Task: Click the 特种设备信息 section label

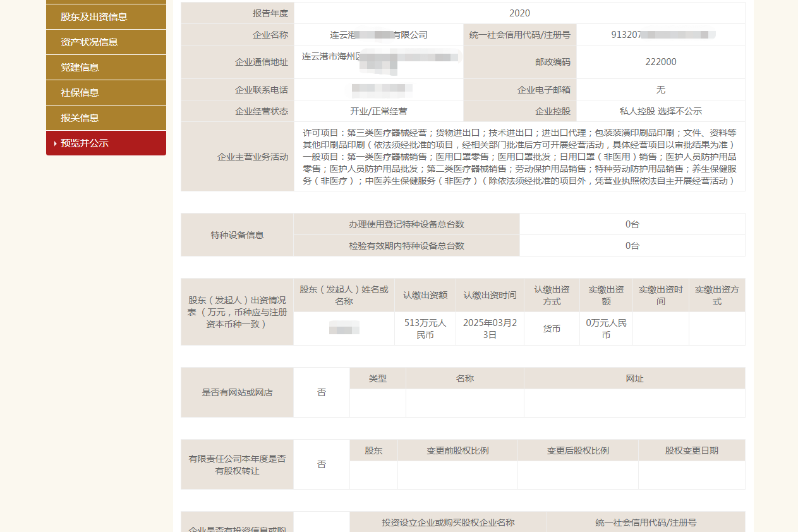Action: coord(238,235)
